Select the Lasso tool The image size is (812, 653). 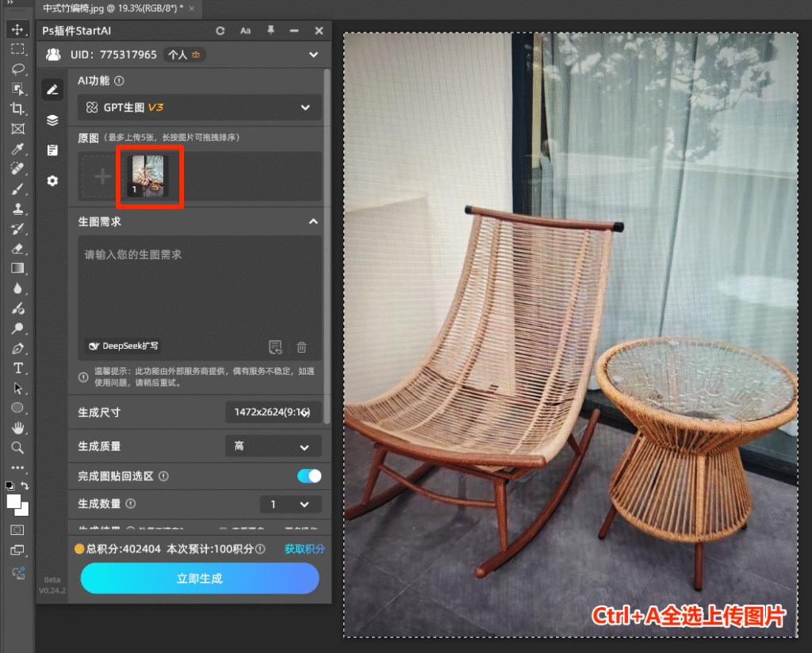[x=17, y=69]
